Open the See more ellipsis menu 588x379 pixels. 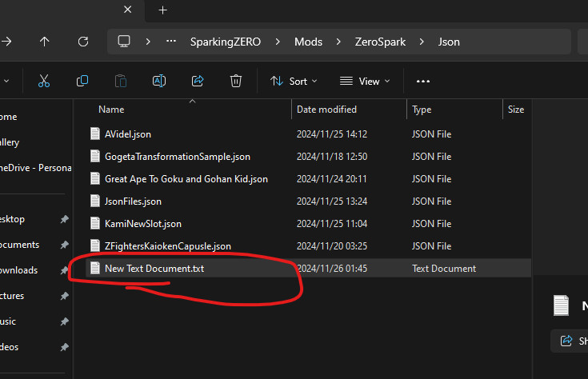point(423,81)
